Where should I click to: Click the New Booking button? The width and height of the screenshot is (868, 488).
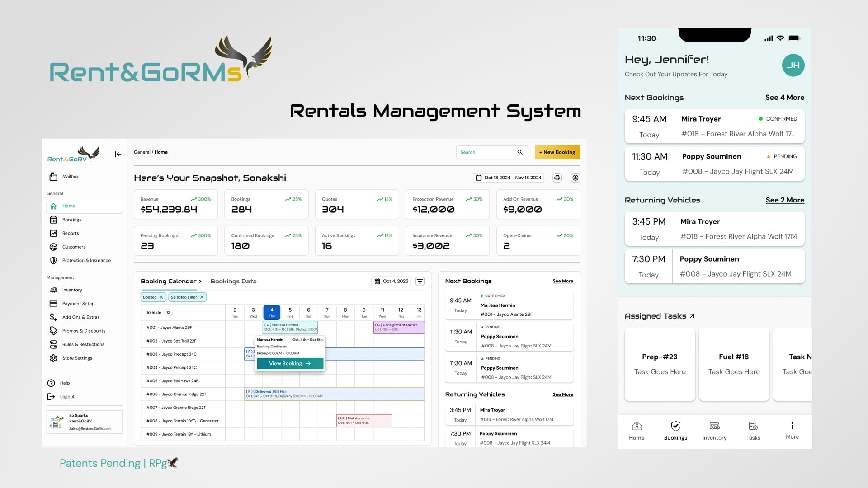point(557,152)
